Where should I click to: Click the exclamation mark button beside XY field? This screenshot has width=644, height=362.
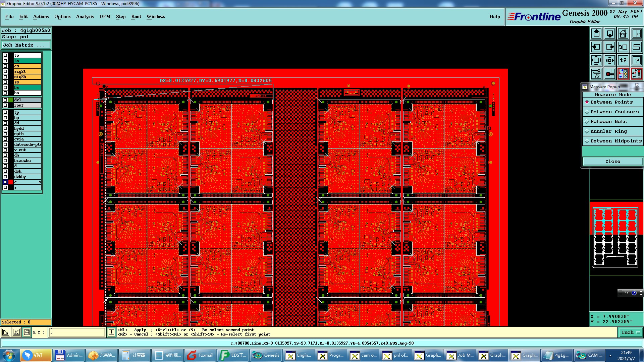111,333
